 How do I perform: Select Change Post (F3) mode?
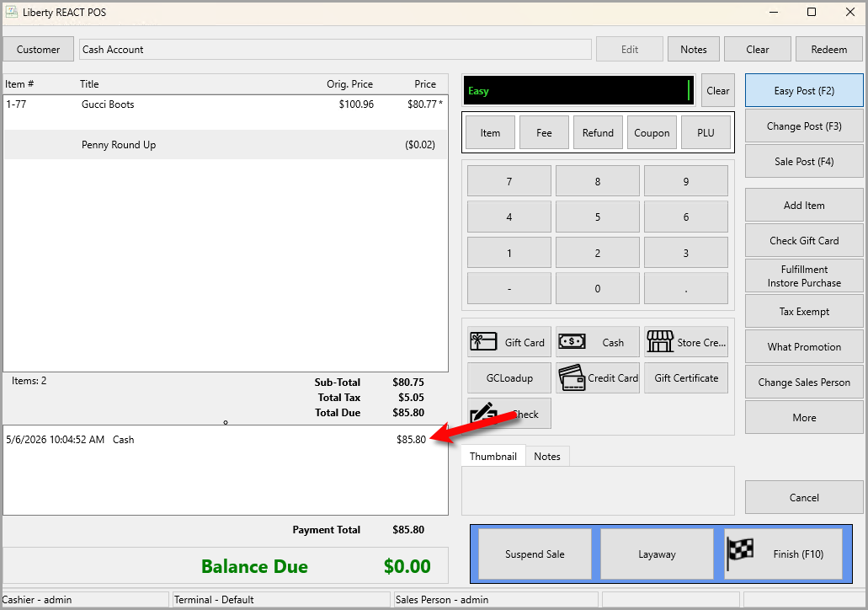click(804, 126)
